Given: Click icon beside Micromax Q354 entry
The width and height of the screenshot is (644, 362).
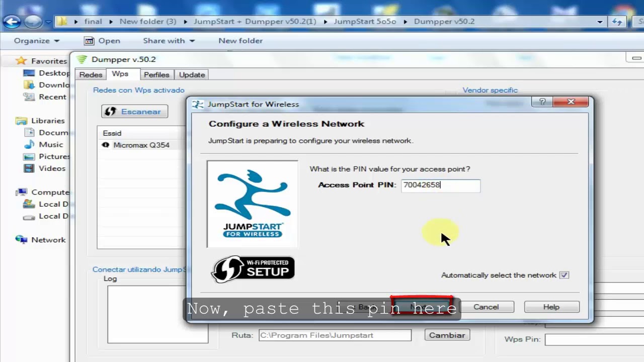Looking at the screenshot, I should click(105, 145).
